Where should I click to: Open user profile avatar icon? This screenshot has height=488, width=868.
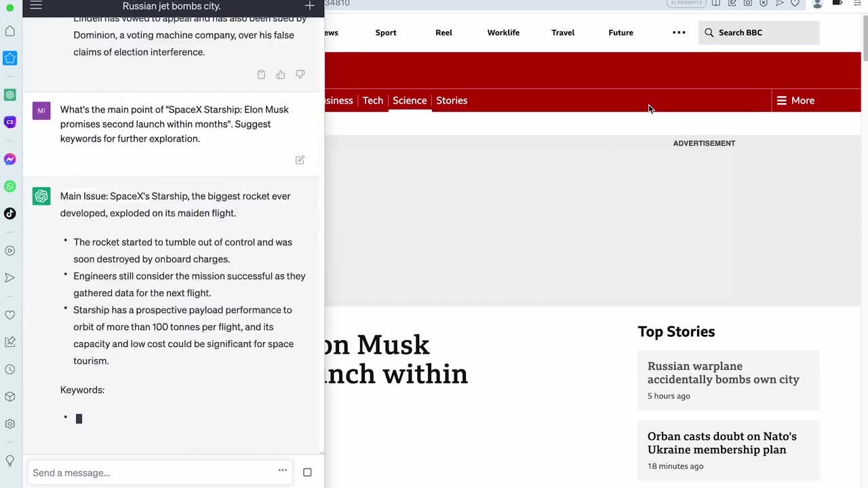tap(817, 3)
